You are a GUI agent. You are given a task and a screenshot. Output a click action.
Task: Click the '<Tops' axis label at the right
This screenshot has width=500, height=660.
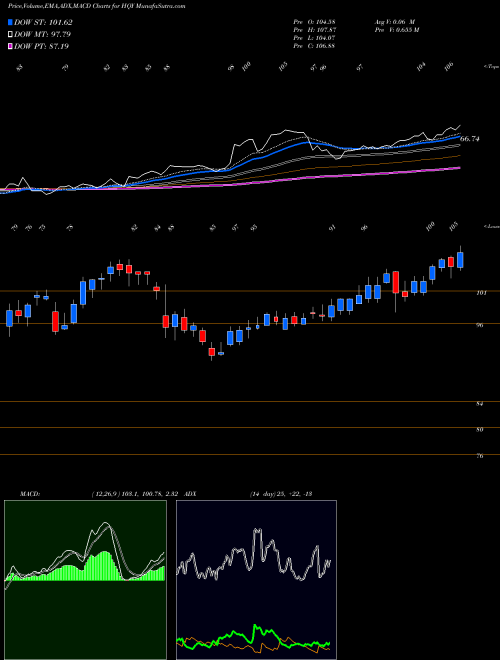point(491,67)
